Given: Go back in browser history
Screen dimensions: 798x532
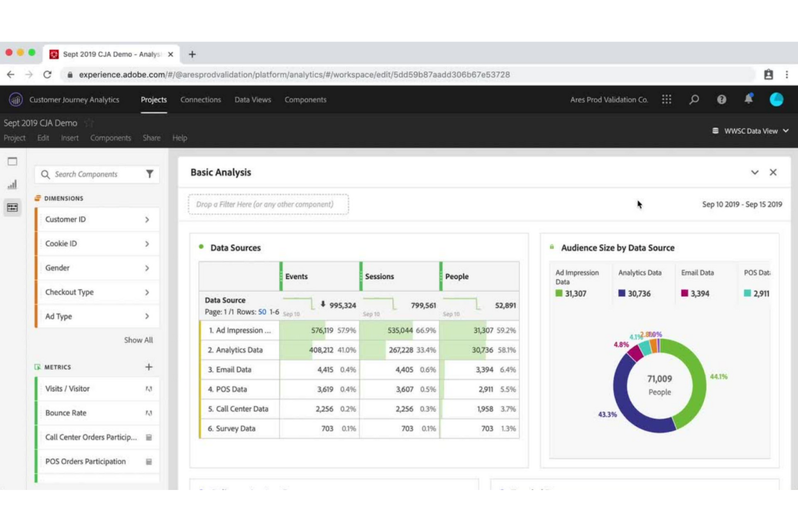Looking at the screenshot, I should click(11, 74).
